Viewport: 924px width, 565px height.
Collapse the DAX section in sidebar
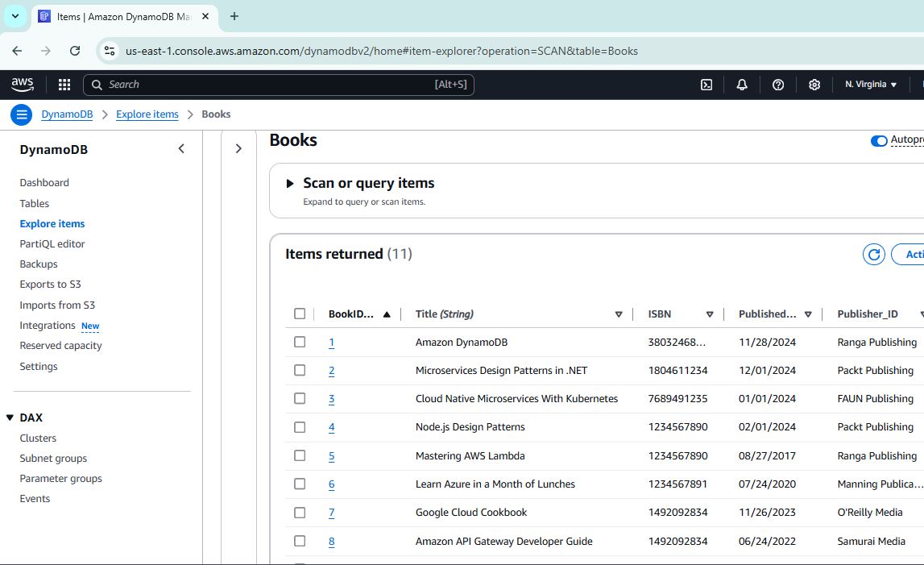[x=10, y=418]
